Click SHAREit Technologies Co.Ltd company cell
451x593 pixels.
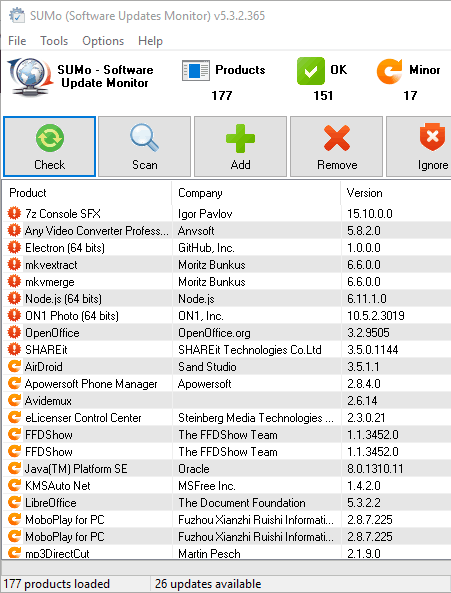[250, 350]
